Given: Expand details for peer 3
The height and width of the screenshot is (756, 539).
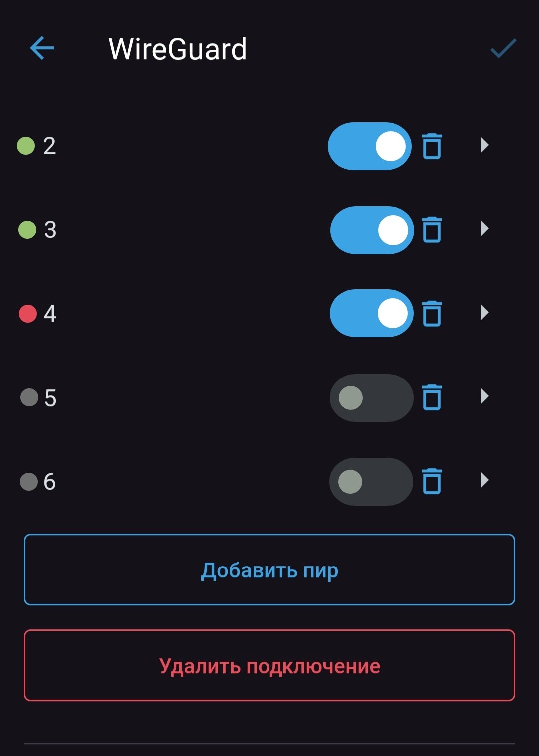Looking at the screenshot, I should [484, 229].
